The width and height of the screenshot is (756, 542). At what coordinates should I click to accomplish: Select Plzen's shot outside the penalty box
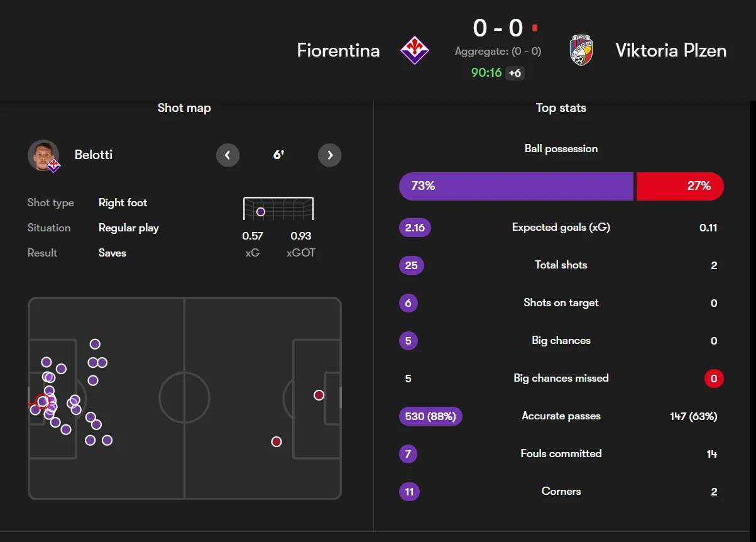tap(277, 441)
